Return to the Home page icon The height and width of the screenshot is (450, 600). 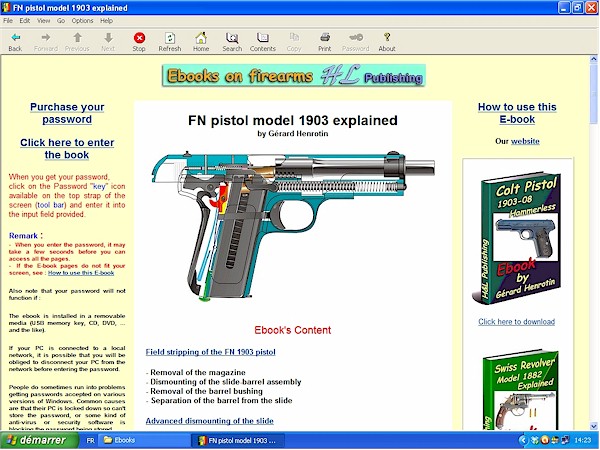201,38
